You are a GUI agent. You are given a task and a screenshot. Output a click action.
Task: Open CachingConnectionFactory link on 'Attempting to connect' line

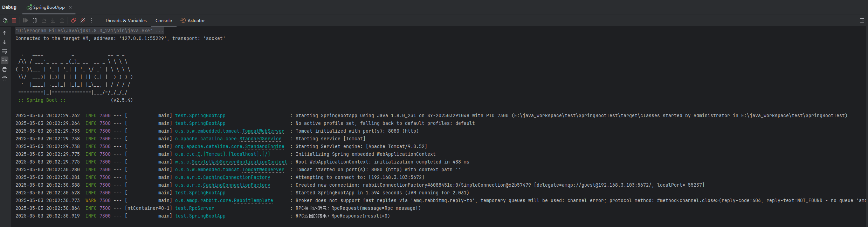236,178
